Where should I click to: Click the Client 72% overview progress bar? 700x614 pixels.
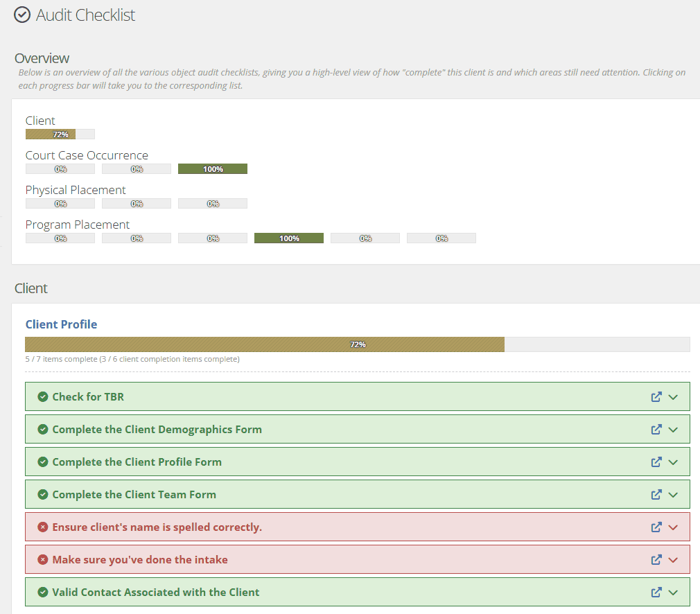coord(60,134)
